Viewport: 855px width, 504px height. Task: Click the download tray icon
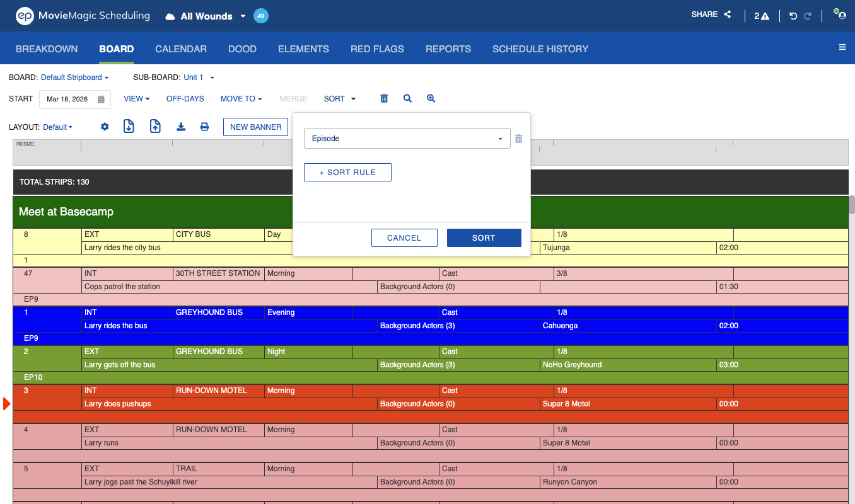click(x=181, y=127)
